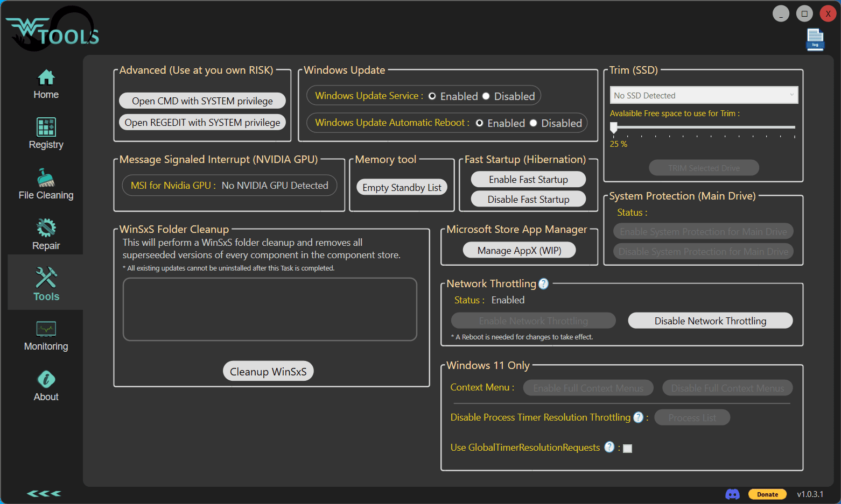This screenshot has width=841, height=504.
Task: Open the SSD drive selection dropdown
Action: tap(704, 95)
